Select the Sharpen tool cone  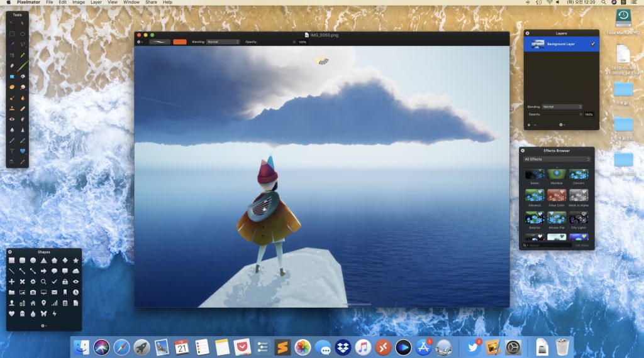[x=23, y=129]
